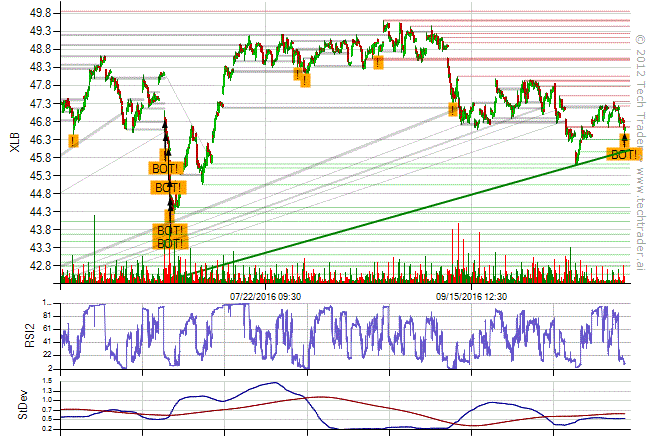Click the green ascending trendline
The image size is (657, 448).
pos(400,215)
